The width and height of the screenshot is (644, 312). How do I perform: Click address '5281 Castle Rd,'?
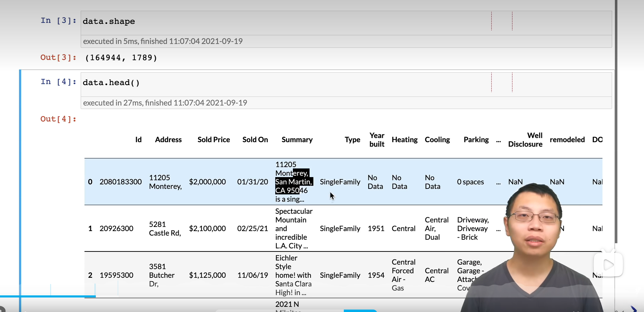click(x=165, y=229)
